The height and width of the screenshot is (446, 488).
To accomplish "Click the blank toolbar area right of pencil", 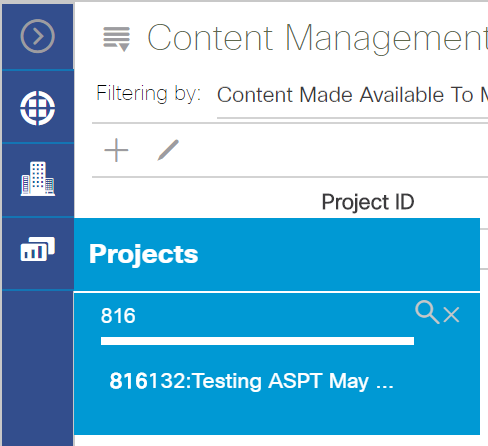I will (333, 150).
